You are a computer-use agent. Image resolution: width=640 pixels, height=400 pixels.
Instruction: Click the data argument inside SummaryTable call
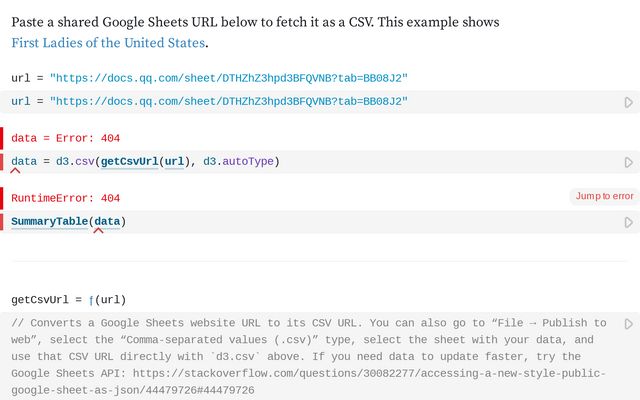108,222
